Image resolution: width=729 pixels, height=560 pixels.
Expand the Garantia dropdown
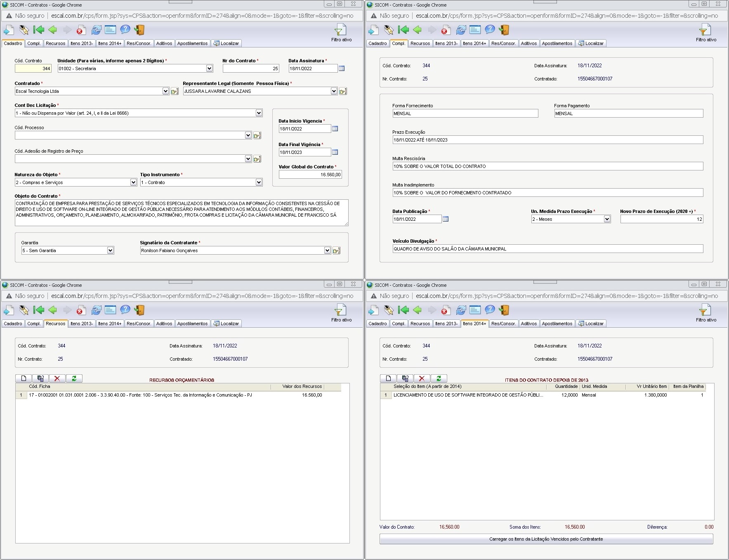point(110,250)
